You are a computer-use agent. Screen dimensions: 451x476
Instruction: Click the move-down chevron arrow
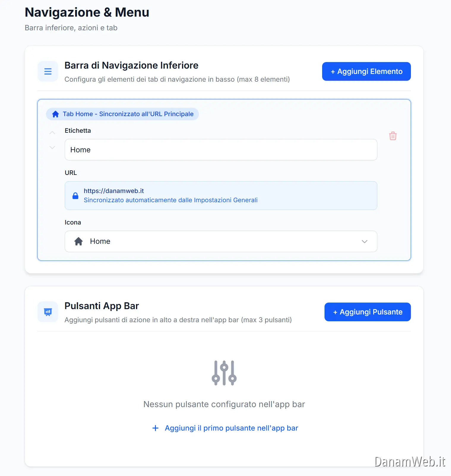tap(52, 147)
